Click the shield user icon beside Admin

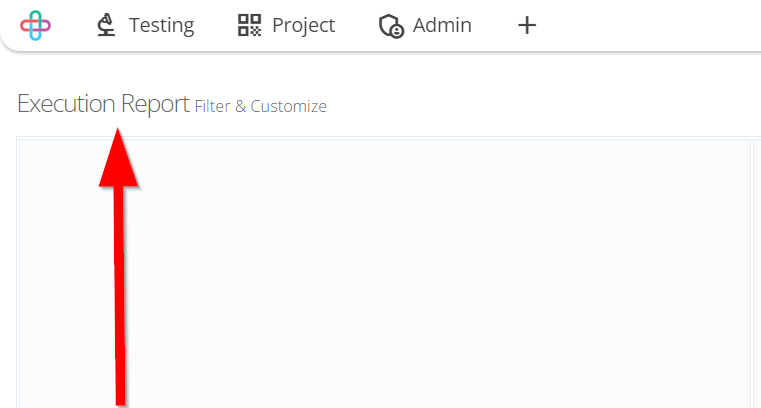point(391,26)
